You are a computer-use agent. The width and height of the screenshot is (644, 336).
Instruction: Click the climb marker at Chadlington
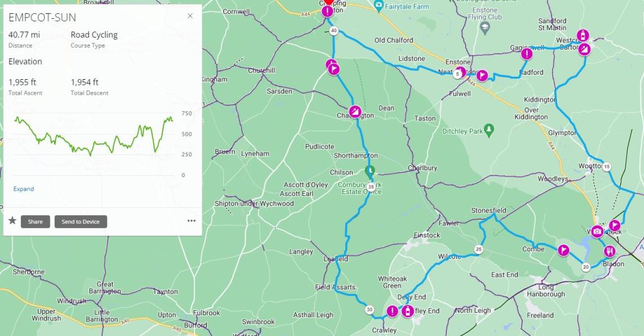pos(355,112)
